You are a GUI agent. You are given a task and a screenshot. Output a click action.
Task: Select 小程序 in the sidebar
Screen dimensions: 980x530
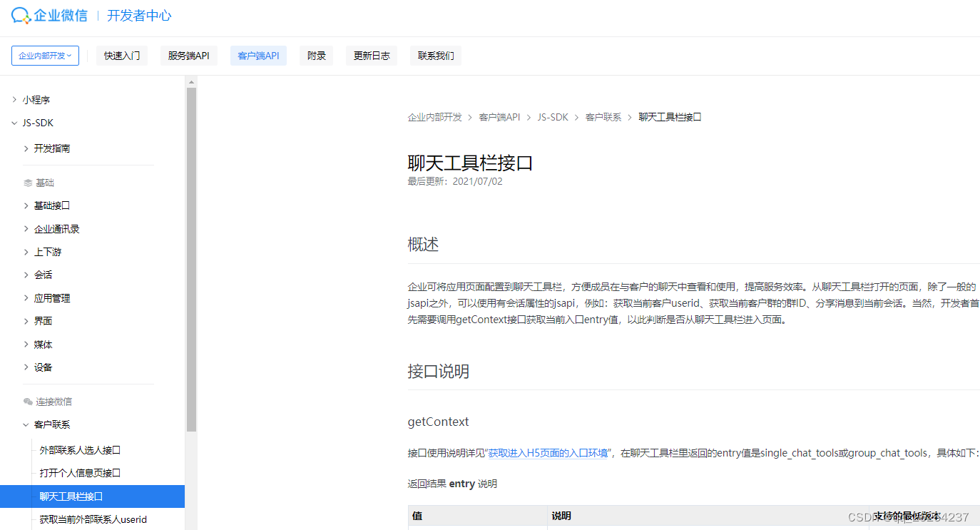coord(36,100)
